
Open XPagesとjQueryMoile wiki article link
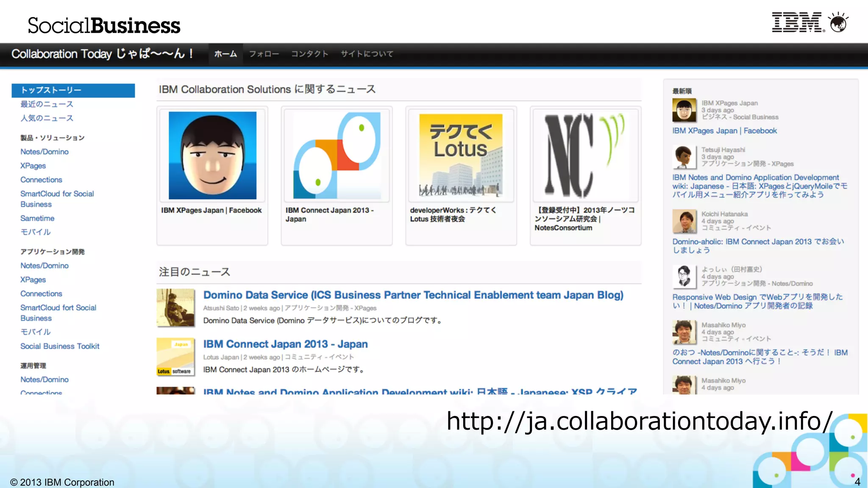tap(759, 186)
